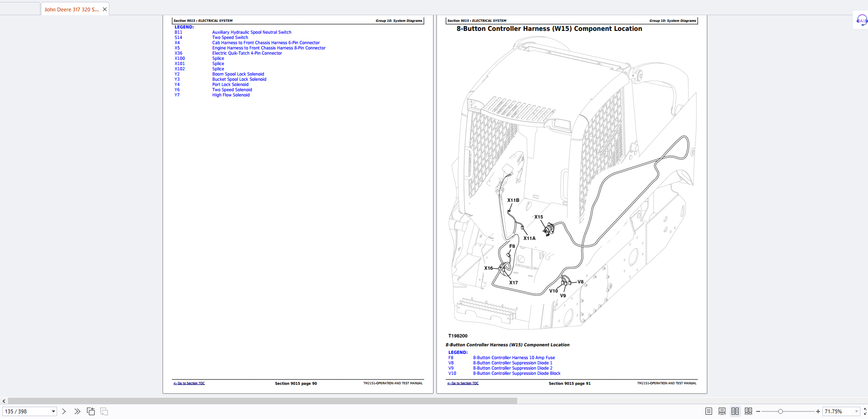This screenshot has height=419, width=868.
Task: Enable continuous scrolling page view
Action: point(722,411)
